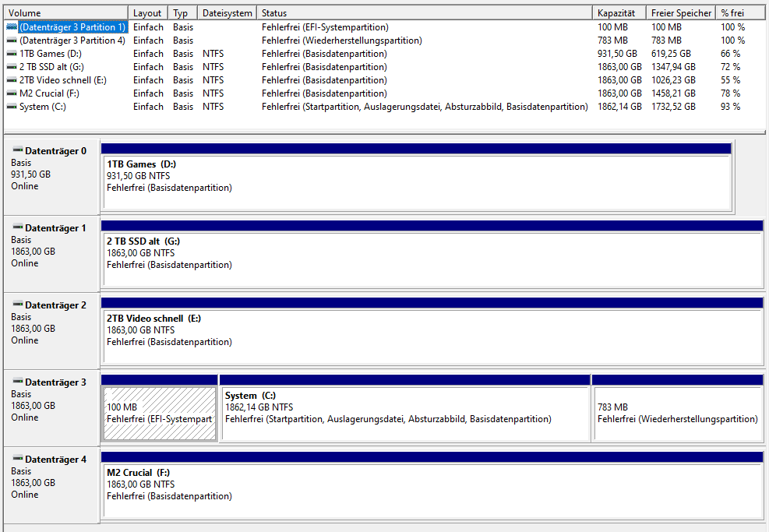Click the drive icon beside M2 Crucial (F:) row
The width and height of the screenshot is (769, 532).
tap(12, 93)
